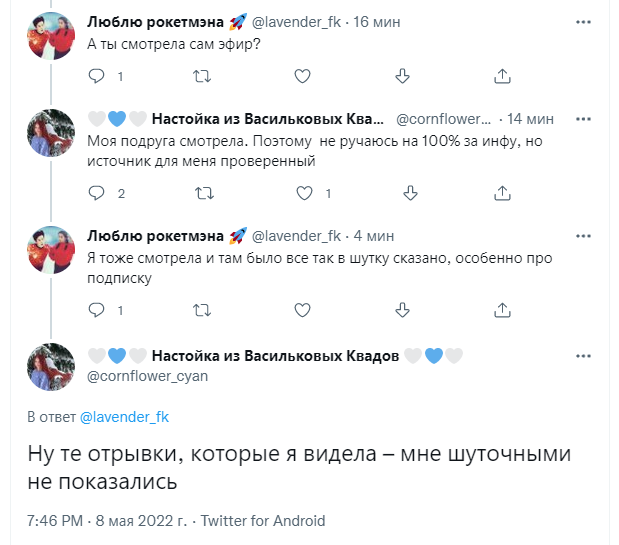Share the 'Я тоже смотрела' tweet
The height and width of the screenshot is (545, 619).
pyautogui.click(x=504, y=310)
